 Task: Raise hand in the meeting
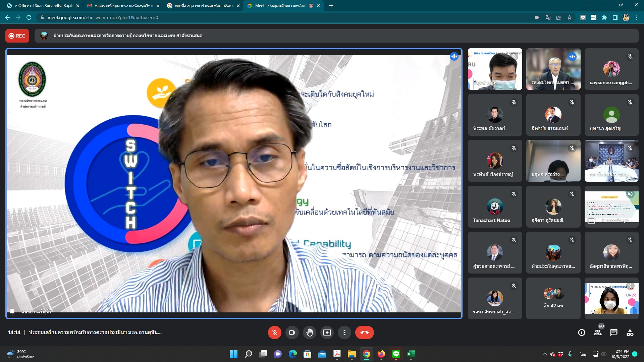pos(309,333)
